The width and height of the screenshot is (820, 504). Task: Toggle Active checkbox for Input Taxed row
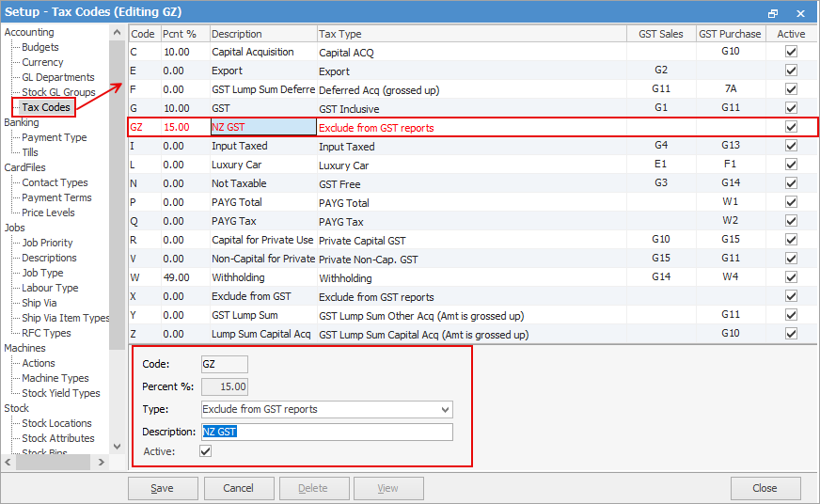[x=791, y=146]
